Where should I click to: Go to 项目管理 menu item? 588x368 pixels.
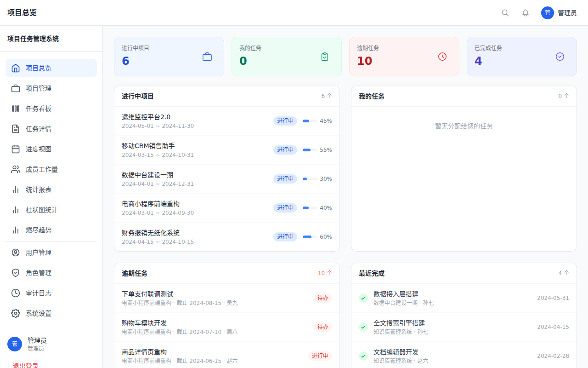click(x=51, y=88)
